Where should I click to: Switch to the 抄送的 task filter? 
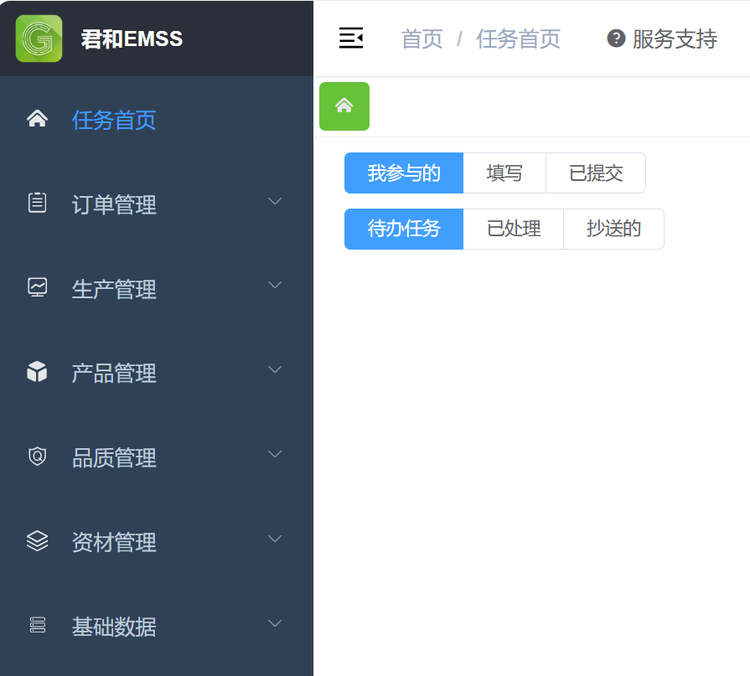pos(613,229)
